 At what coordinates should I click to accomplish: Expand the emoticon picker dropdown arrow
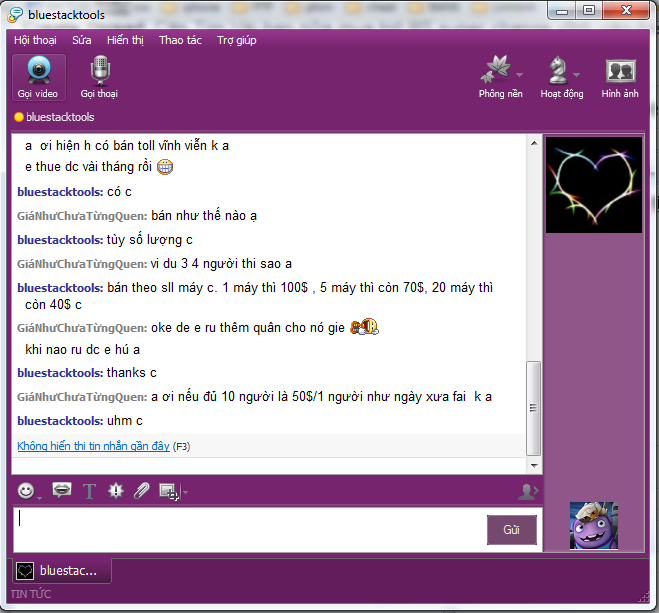40,498
